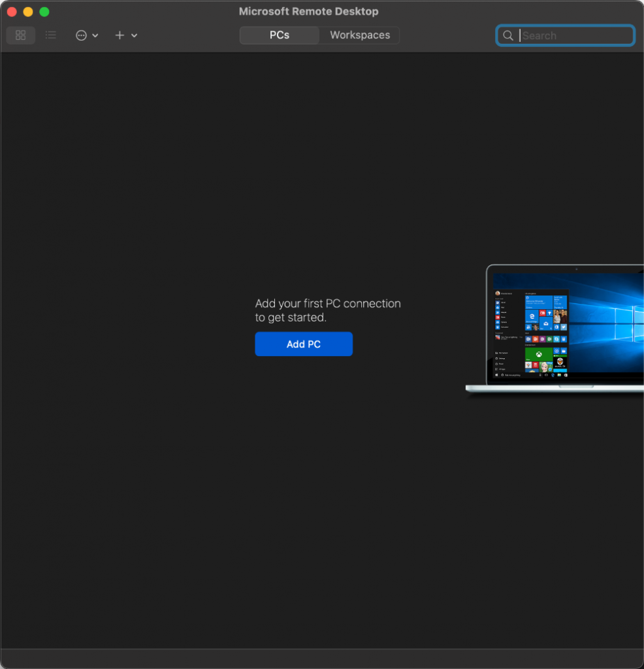Focus the Search input field
This screenshot has width=644, height=669.
click(x=575, y=35)
